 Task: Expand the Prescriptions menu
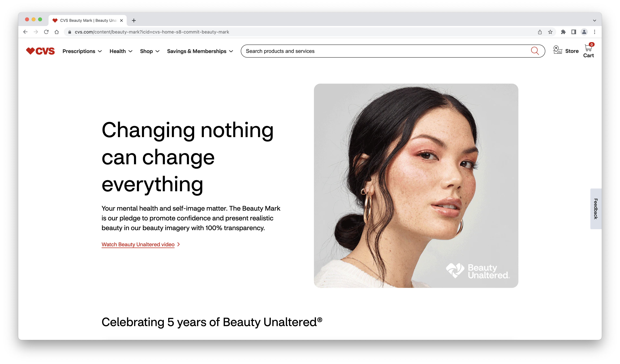pyautogui.click(x=82, y=51)
